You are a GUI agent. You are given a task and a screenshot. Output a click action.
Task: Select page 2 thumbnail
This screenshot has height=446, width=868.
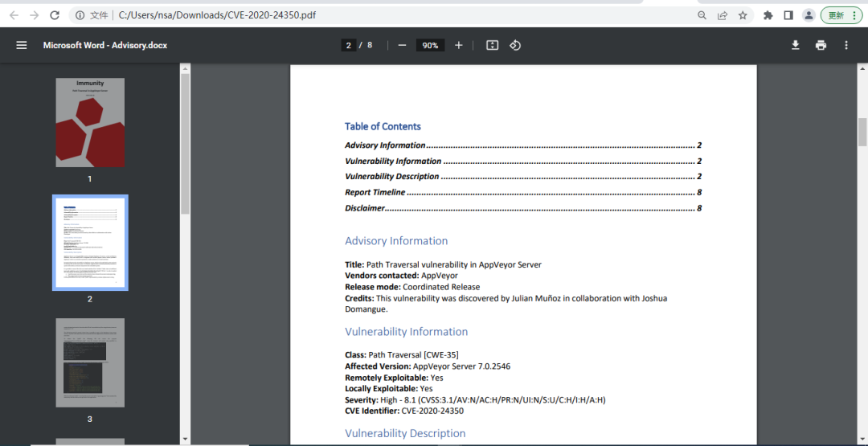90,243
